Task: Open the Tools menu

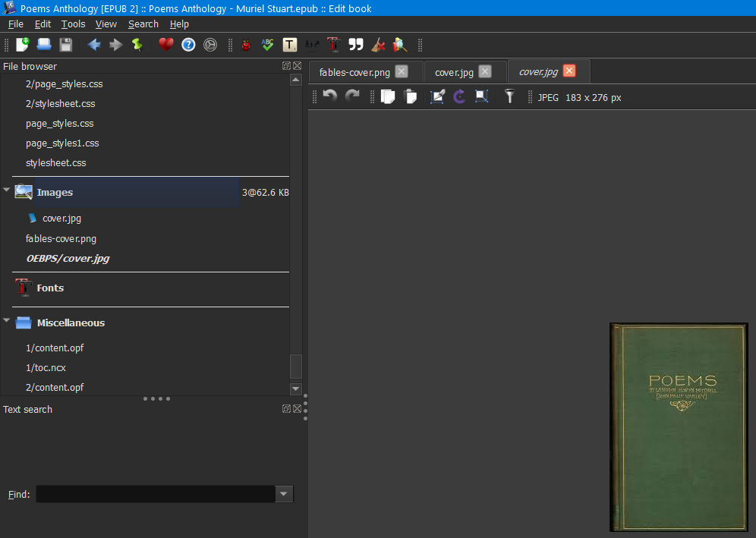Action: pyautogui.click(x=74, y=24)
